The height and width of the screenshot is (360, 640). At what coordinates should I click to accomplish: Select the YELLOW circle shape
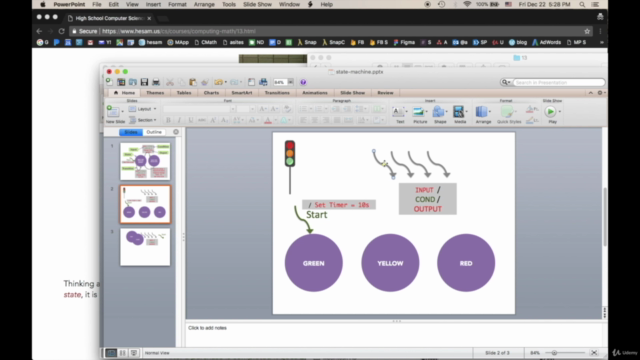390,263
